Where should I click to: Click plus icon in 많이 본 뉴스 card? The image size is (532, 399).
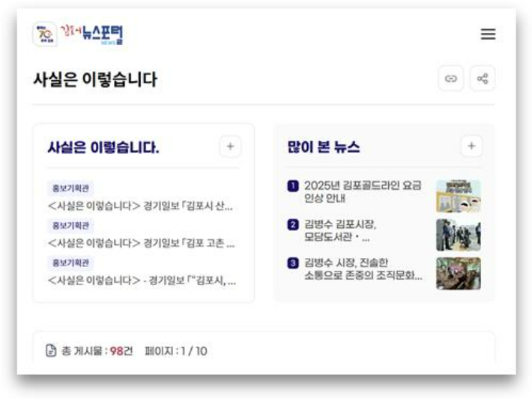(471, 146)
